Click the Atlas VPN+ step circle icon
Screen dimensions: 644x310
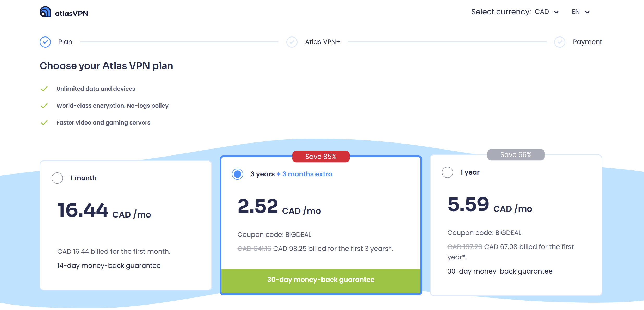point(292,42)
